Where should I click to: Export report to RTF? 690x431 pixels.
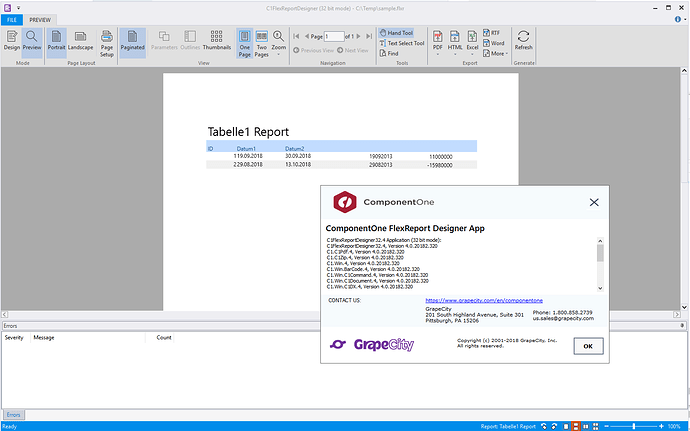coord(492,33)
